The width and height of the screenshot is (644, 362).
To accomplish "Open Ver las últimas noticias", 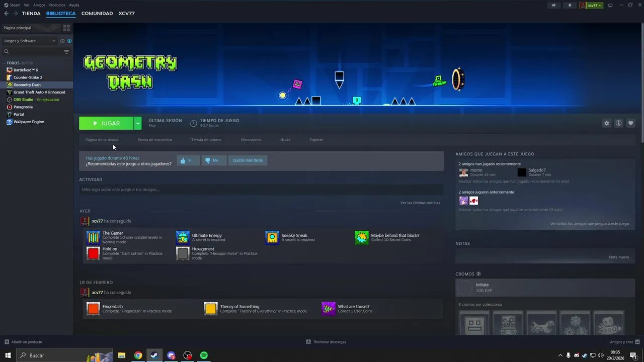I will 420,203.
